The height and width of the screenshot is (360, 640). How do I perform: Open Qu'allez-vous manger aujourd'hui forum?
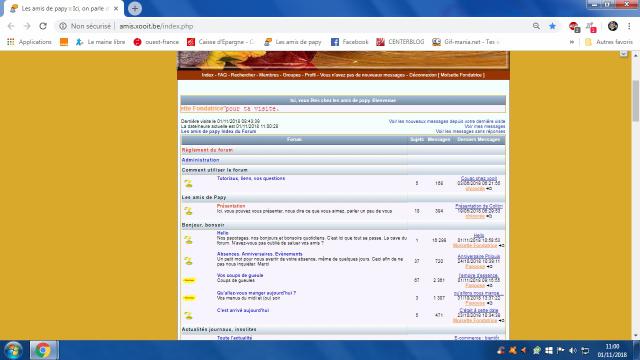[x=256, y=293]
